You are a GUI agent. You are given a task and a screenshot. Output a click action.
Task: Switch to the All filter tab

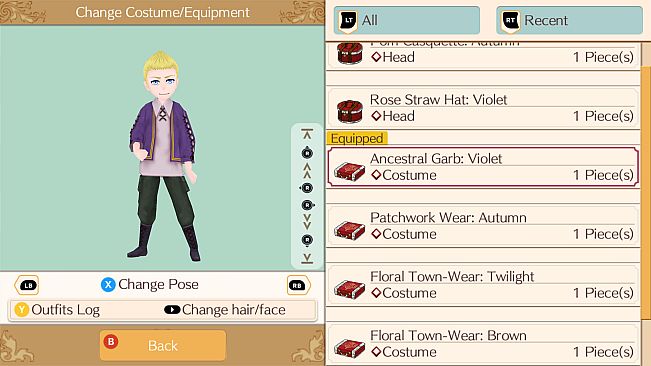407,20
